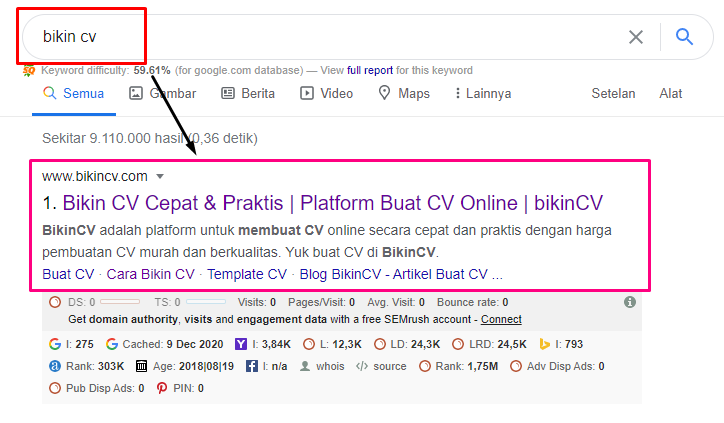Expand dropdown arrow next to www.bikincv.com
This screenshot has width=724, height=423.
tap(160, 176)
